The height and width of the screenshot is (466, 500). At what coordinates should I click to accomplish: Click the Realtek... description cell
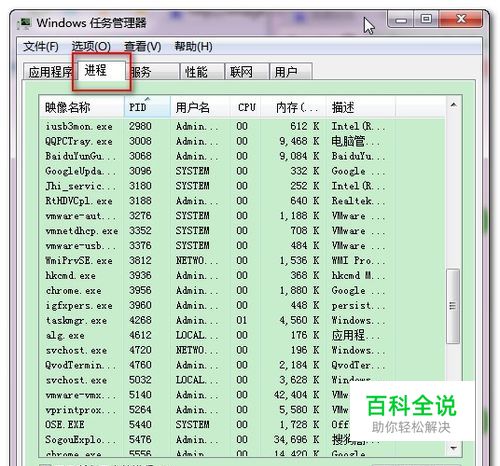pyautogui.click(x=358, y=201)
